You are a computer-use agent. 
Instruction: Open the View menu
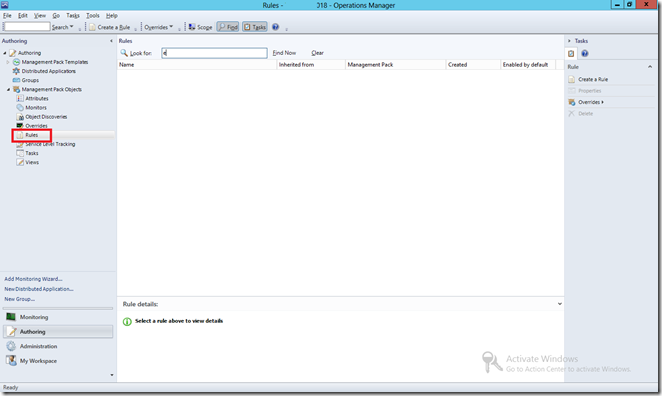pos(40,16)
